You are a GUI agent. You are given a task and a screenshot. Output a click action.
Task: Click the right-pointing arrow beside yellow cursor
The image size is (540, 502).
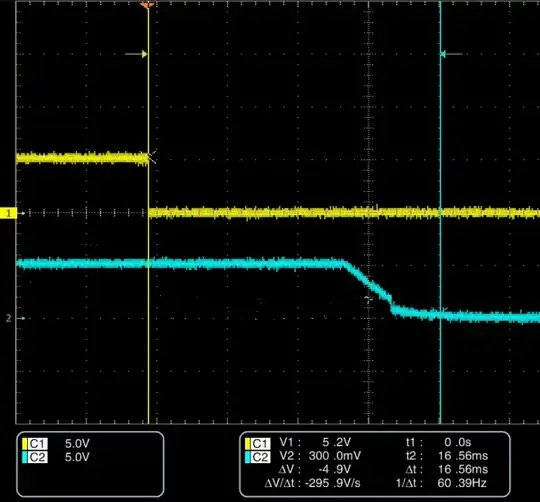[x=136, y=54]
